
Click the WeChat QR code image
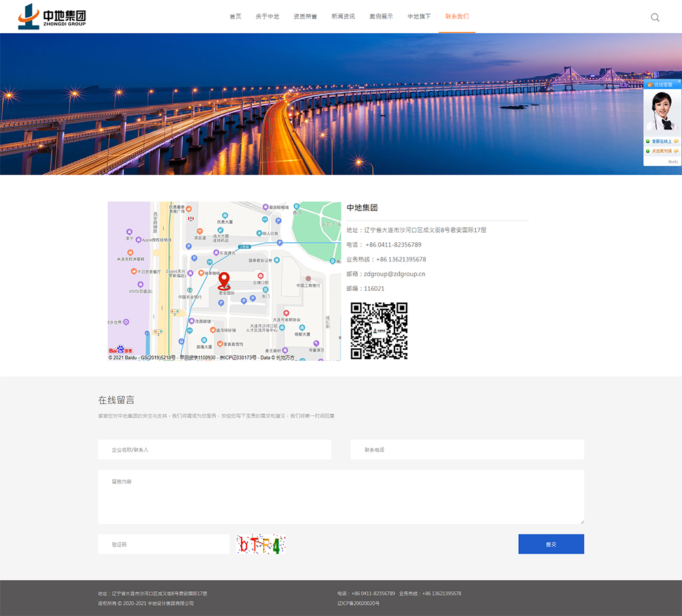tap(379, 330)
